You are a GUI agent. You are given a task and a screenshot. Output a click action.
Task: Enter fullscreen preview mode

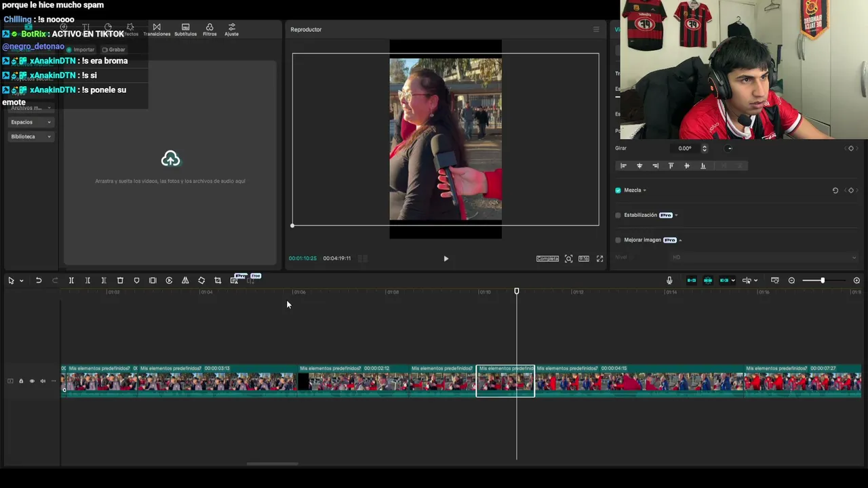[x=599, y=259]
